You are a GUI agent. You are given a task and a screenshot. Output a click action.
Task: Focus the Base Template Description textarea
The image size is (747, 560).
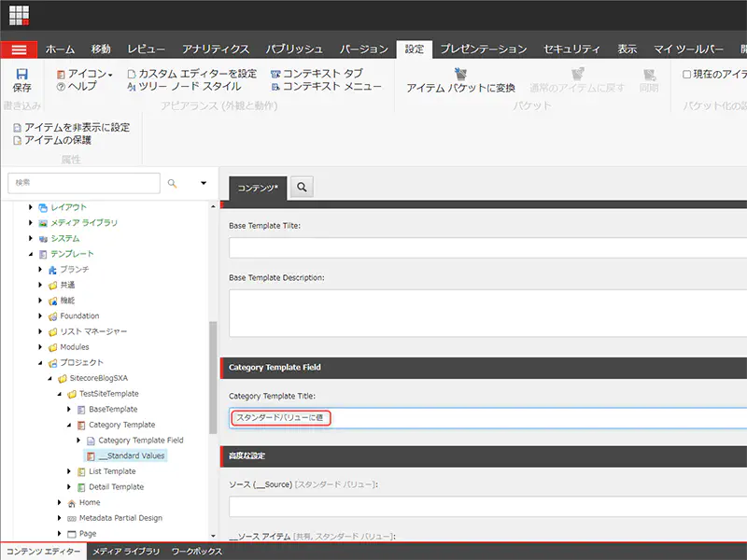[487, 313]
